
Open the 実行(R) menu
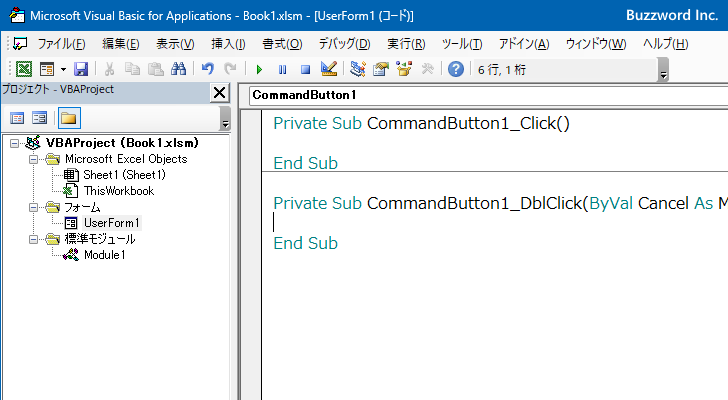coord(406,44)
